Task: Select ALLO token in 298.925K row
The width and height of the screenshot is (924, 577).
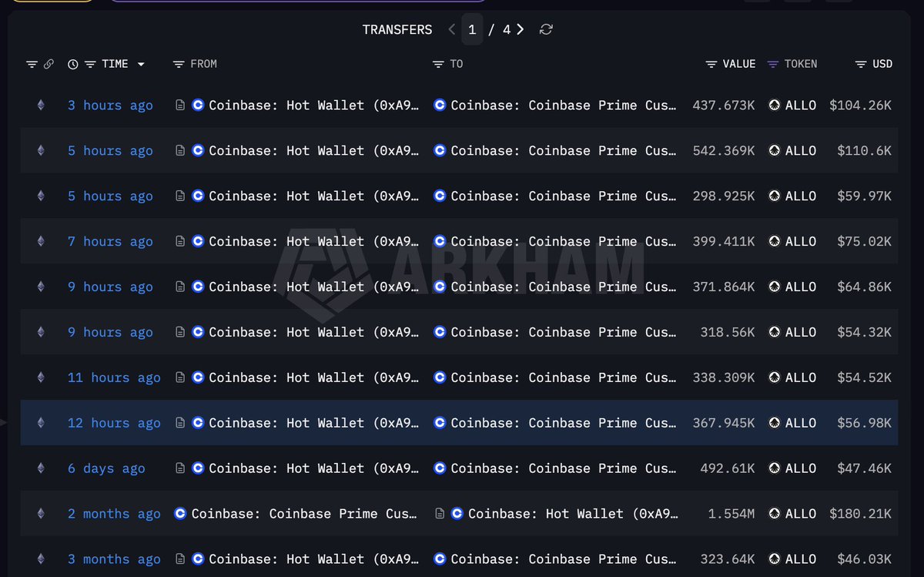Action: point(801,196)
